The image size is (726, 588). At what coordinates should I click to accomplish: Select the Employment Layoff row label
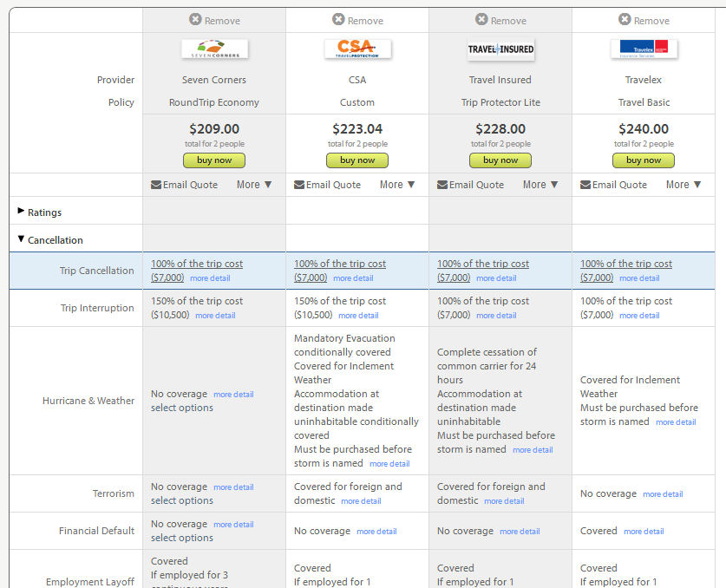pyautogui.click(x=90, y=582)
